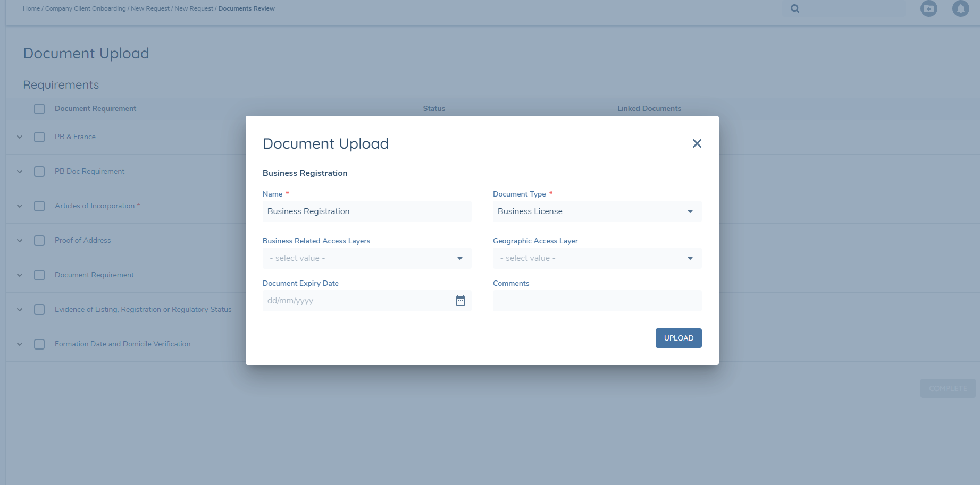
Task: Open the notifications bell icon
Action: point(960,8)
